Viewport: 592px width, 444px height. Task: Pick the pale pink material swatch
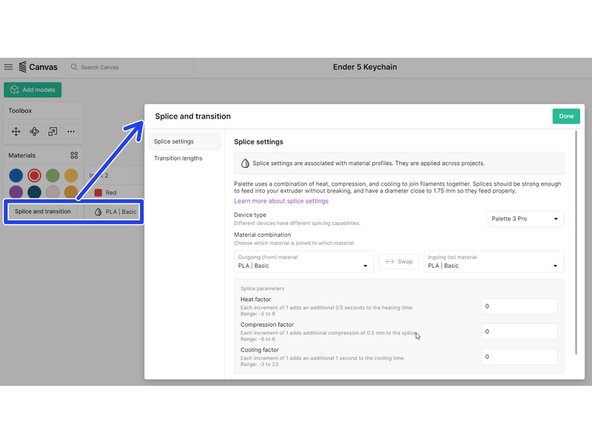(52, 192)
